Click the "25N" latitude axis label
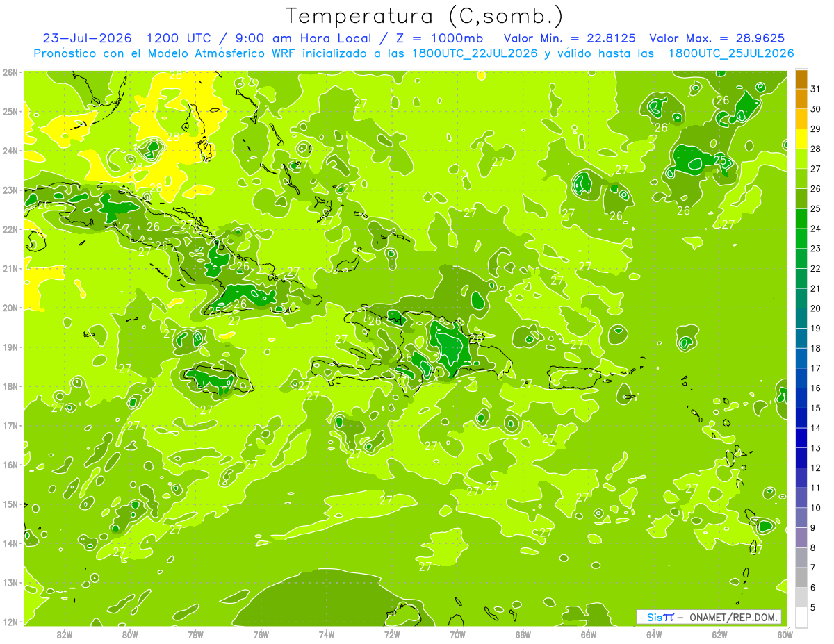 click(10, 111)
